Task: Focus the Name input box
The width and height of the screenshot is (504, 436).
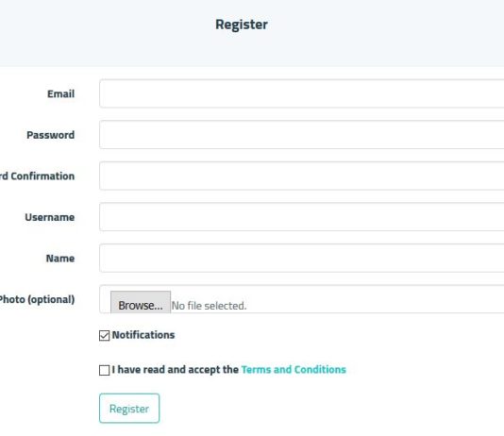Action: 301,258
